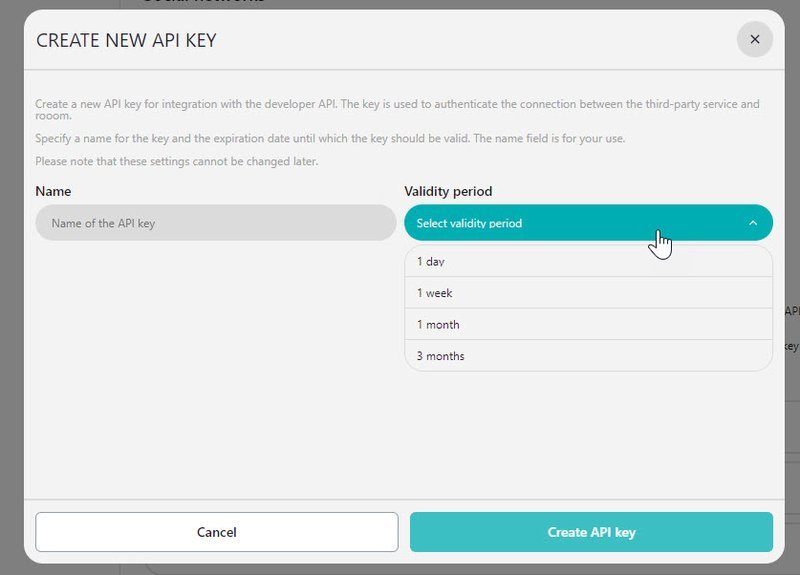Close the Create New API Key dialog
The image size is (800, 575).
(754, 39)
